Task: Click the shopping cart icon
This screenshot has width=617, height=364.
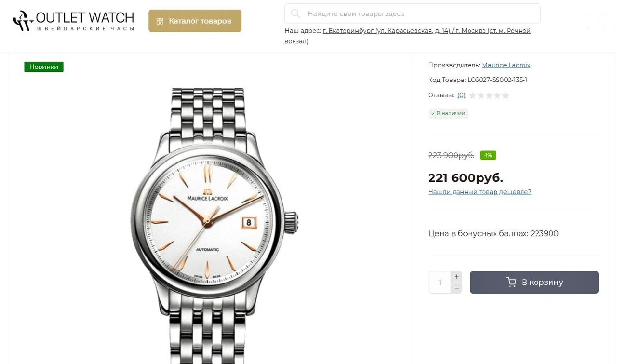Action: coord(511,283)
